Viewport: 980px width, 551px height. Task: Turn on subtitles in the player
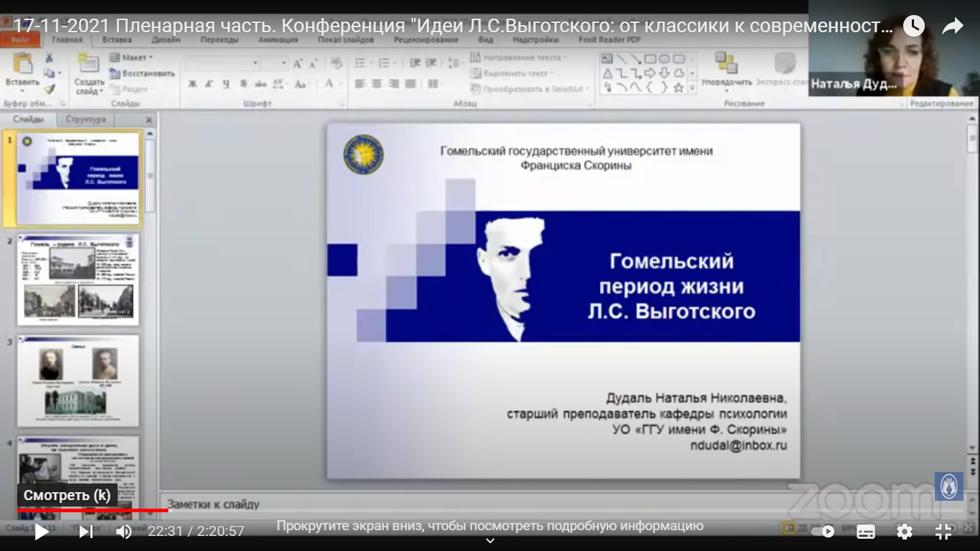(x=866, y=532)
